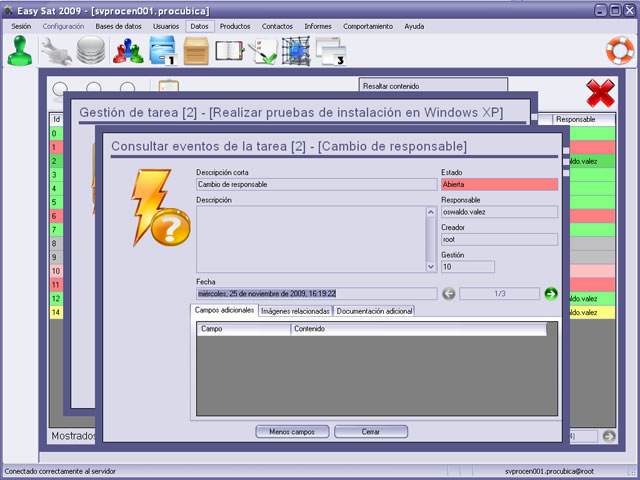Open the users group toolbar icon
Image resolution: width=640 pixels, height=480 pixels.
click(128, 51)
